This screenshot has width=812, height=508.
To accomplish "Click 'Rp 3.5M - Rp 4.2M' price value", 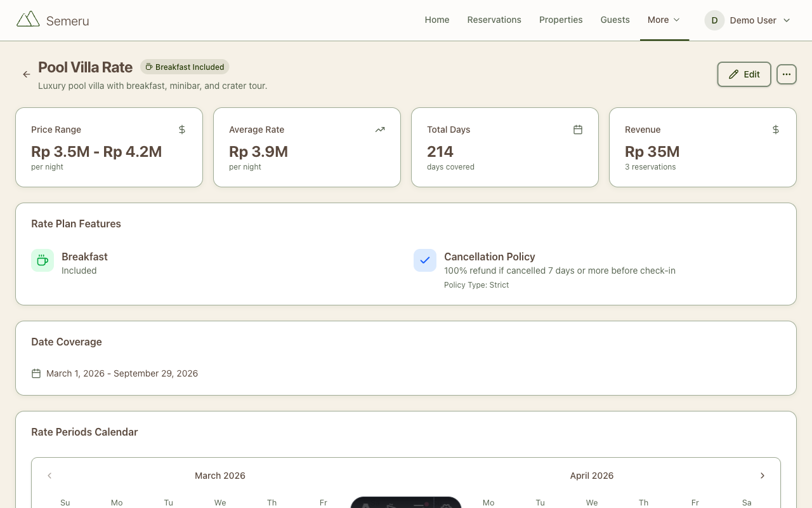I will click(96, 152).
